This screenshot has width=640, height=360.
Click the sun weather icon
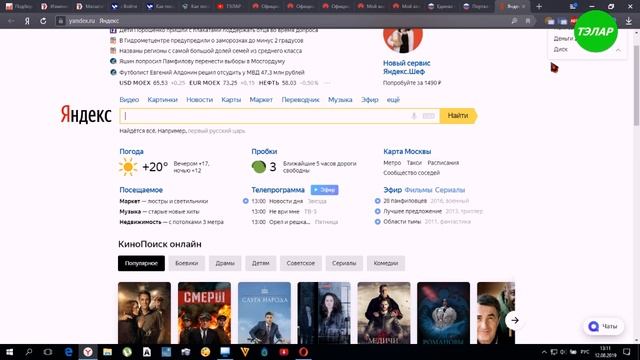[128, 167]
